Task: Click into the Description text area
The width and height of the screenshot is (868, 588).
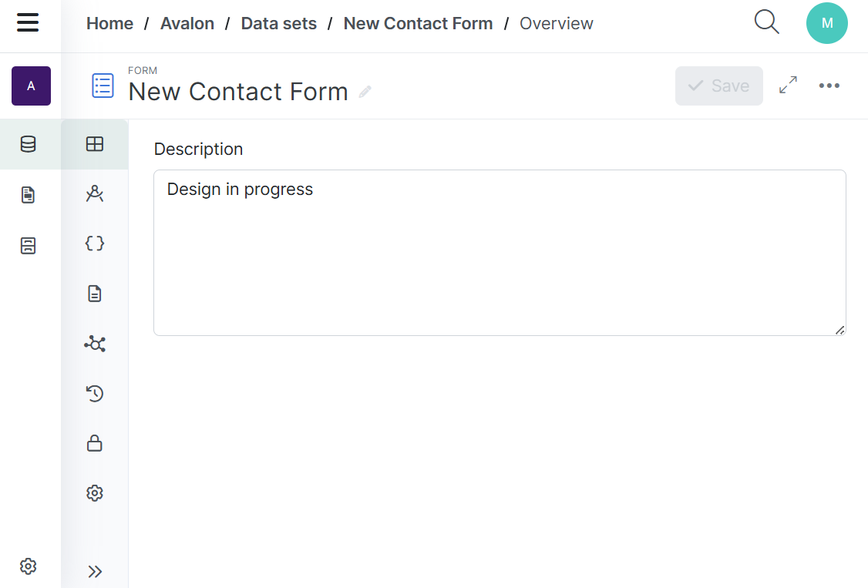Action: tap(500, 253)
